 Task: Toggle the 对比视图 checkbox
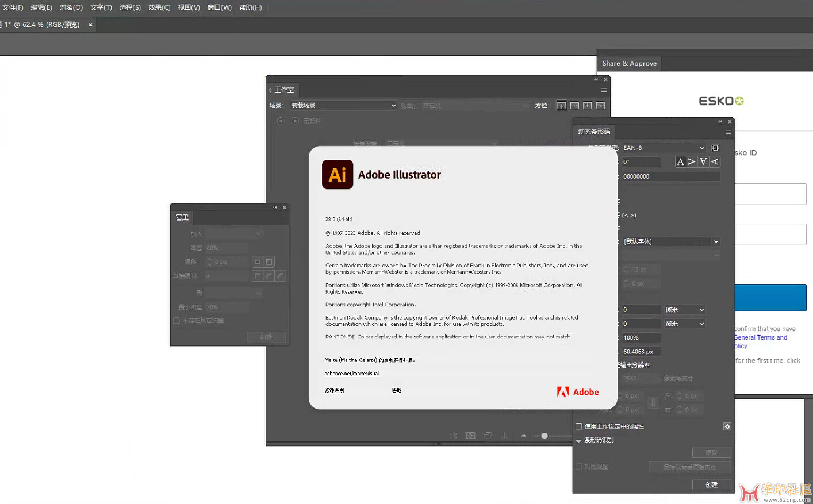point(579,467)
